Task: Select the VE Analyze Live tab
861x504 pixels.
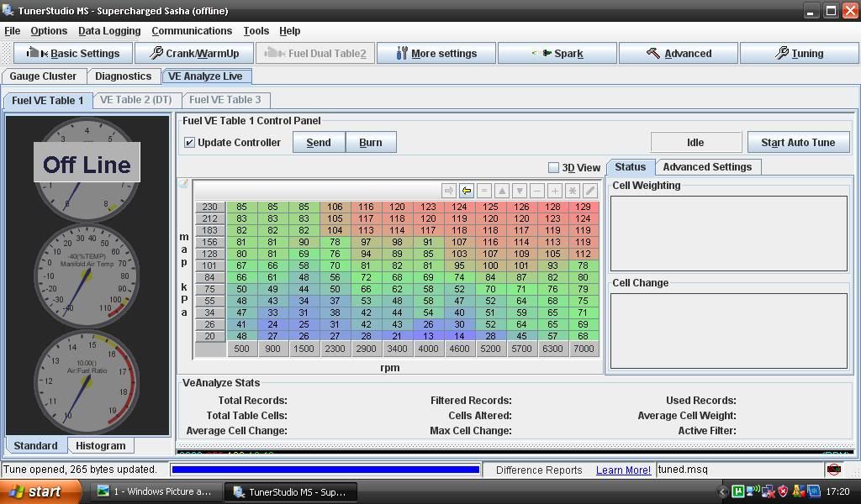Action: (205, 76)
